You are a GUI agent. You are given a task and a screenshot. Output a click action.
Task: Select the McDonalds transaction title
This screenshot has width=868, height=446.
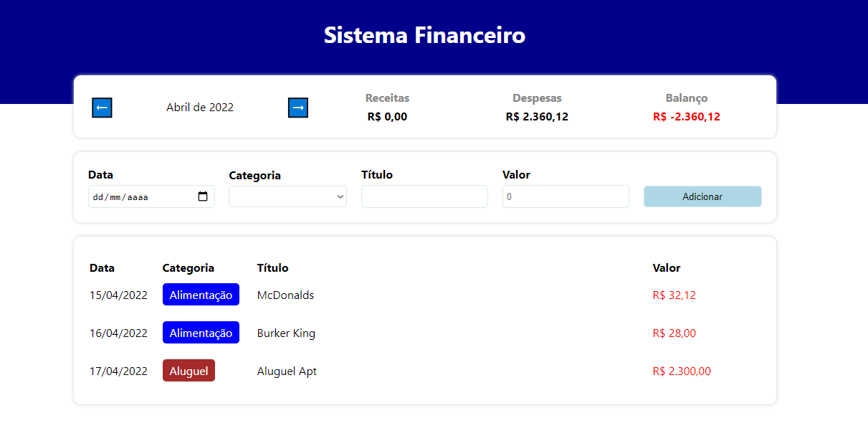(x=285, y=294)
